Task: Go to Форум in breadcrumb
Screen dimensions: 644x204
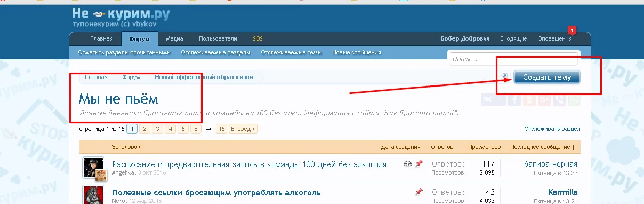Action: tap(131, 77)
